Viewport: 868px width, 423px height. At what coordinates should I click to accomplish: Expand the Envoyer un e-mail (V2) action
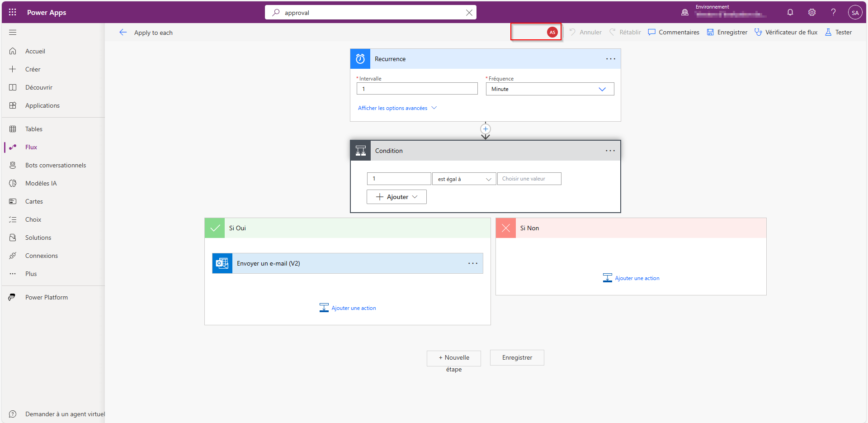coord(348,263)
